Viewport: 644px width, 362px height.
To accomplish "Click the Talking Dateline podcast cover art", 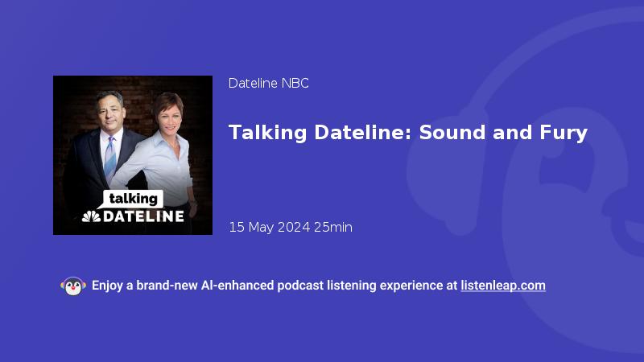I will (x=133, y=155).
